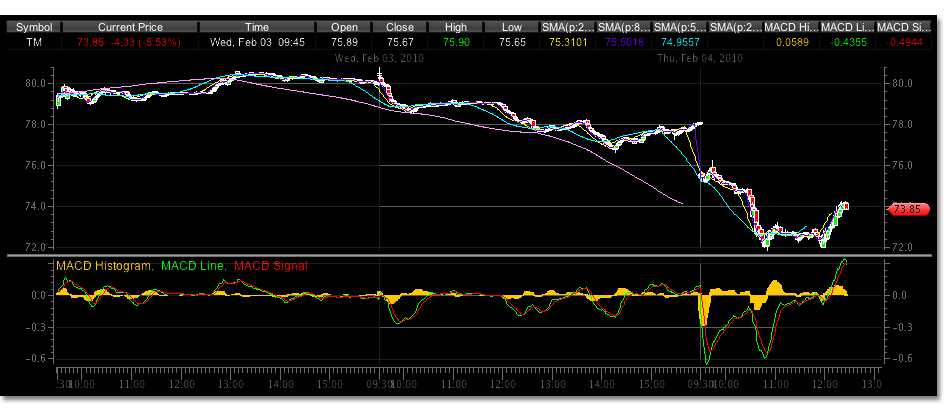Select the Open column header
This screenshot has height=411, width=952.
click(x=342, y=27)
